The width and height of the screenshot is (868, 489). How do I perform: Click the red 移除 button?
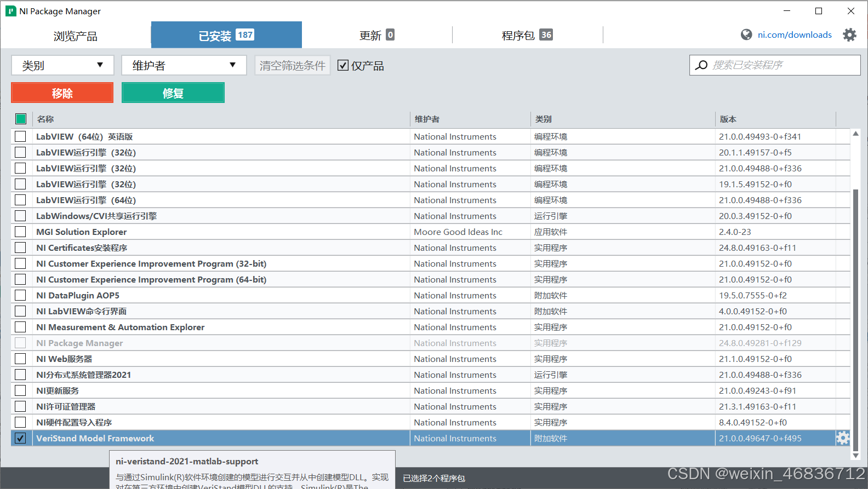(x=62, y=93)
